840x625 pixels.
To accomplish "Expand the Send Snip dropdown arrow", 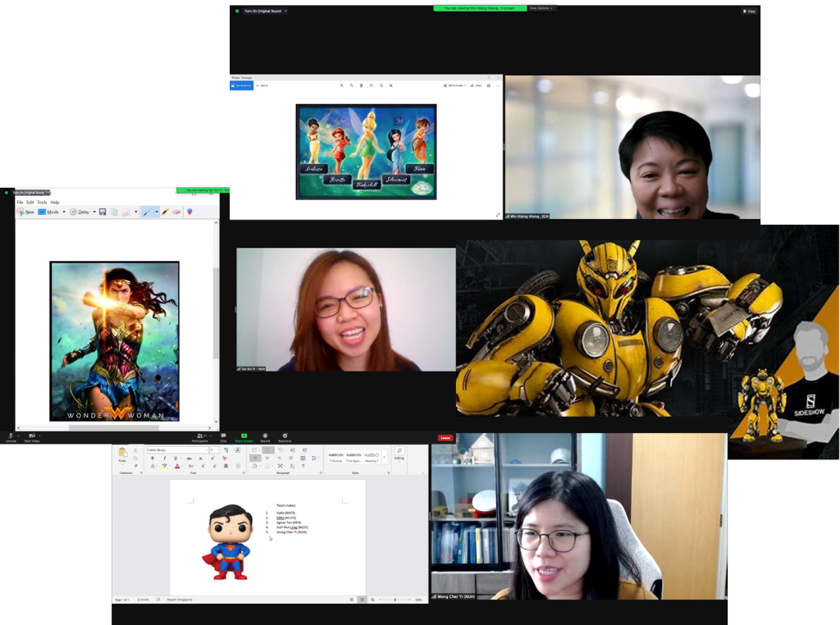I will tap(136, 212).
